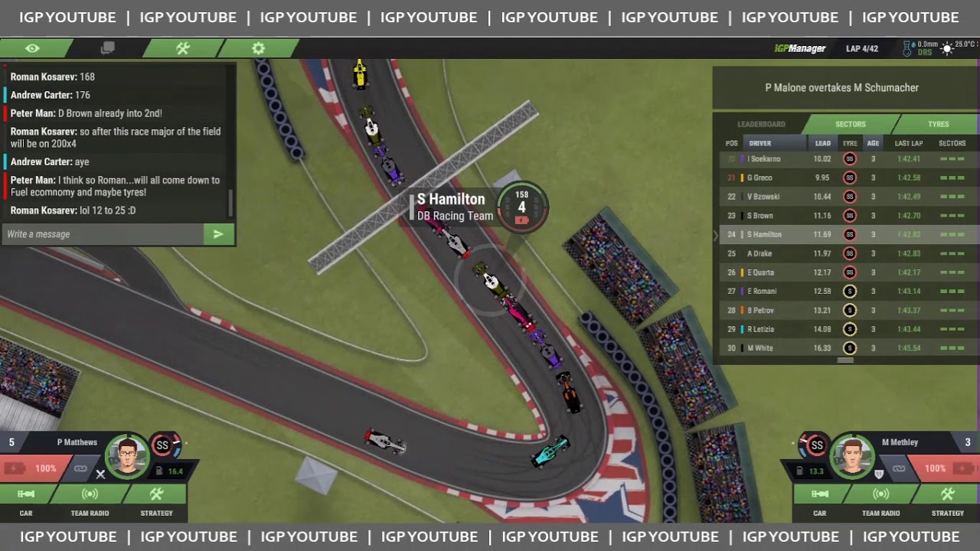Select E Romani in the leaderboard
This screenshot has height=551, width=980.
coord(849,291)
